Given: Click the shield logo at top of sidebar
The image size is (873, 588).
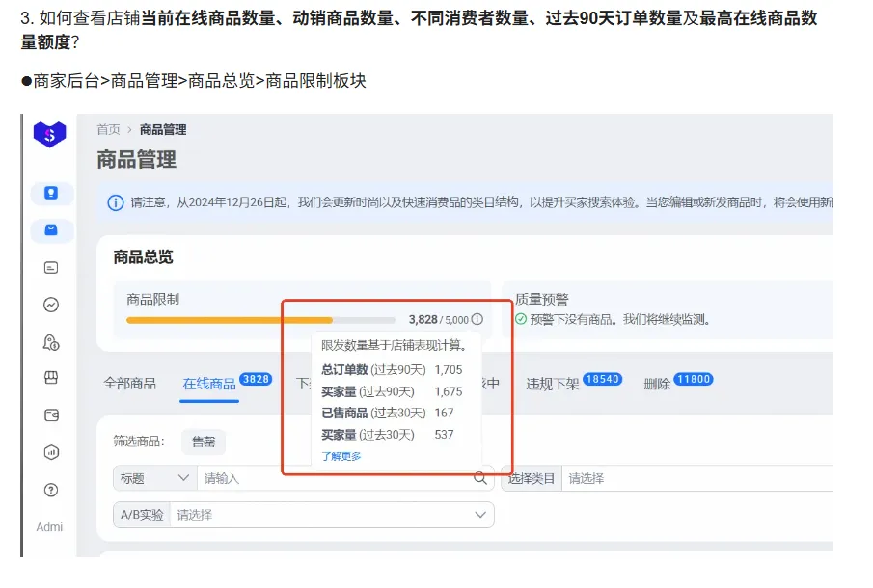Looking at the screenshot, I should tap(50, 136).
